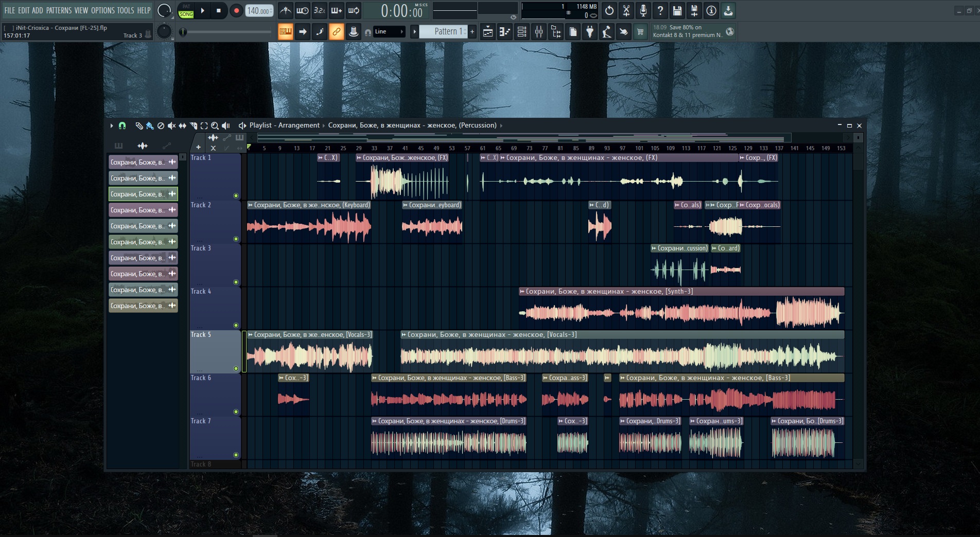Open the TOOLS menu
This screenshot has width=980, height=537.
point(126,10)
